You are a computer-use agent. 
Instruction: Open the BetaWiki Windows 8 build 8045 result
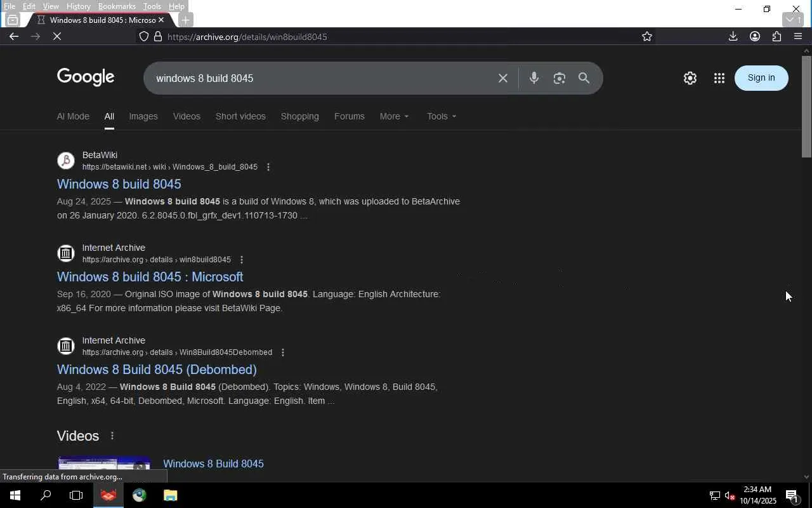pos(119,184)
